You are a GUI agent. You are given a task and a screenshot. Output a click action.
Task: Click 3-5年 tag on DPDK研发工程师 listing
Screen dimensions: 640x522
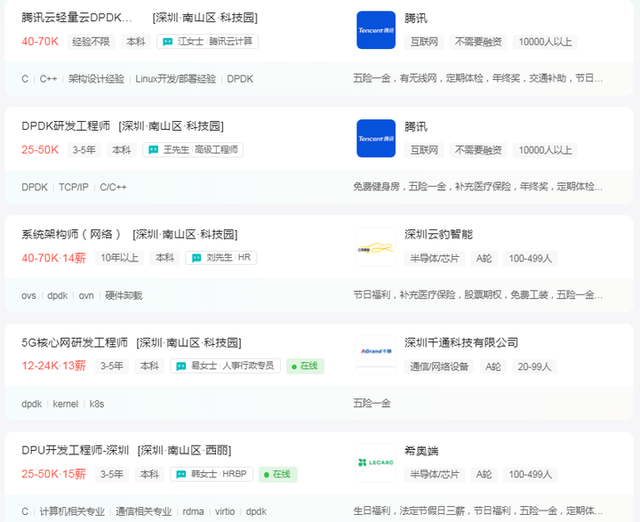[x=84, y=150]
